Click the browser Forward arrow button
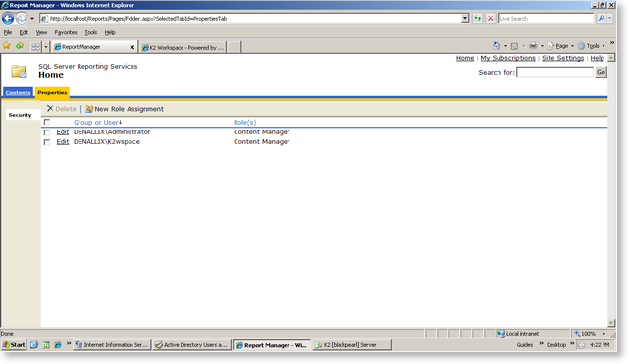This screenshot has height=364, width=629. click(x=22, y=18)
